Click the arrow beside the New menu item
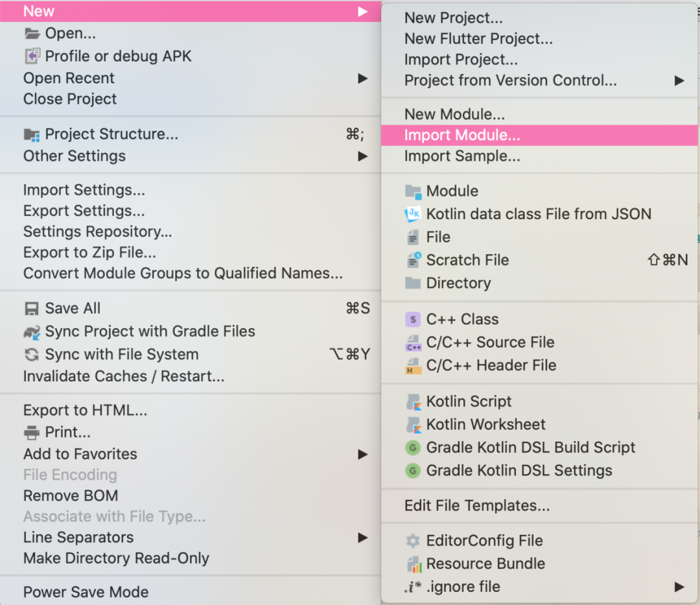700x605 pixels. click(x=363, y=12)
